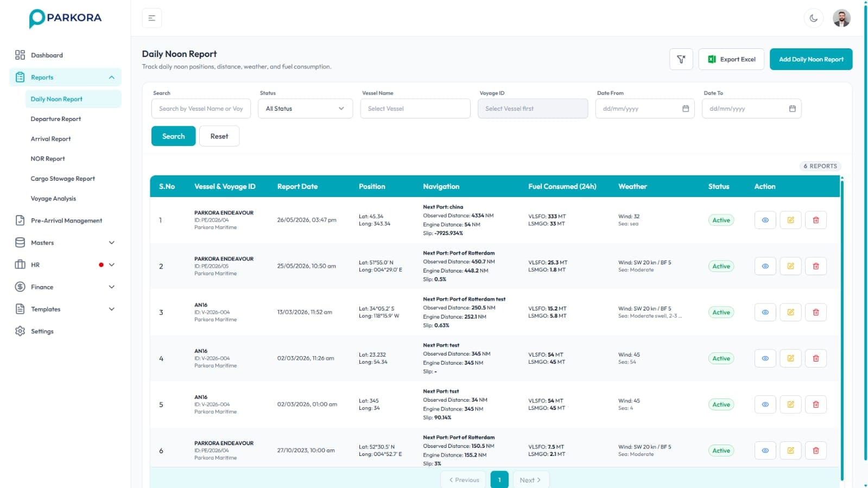Click the PARKORA logo
Screen dimensions: 868x488
pos(65,18)
